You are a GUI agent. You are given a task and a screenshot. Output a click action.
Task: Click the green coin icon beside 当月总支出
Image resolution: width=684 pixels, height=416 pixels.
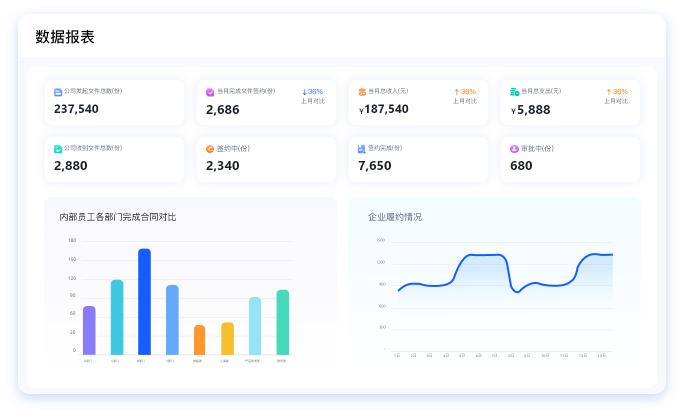[514, 92]
